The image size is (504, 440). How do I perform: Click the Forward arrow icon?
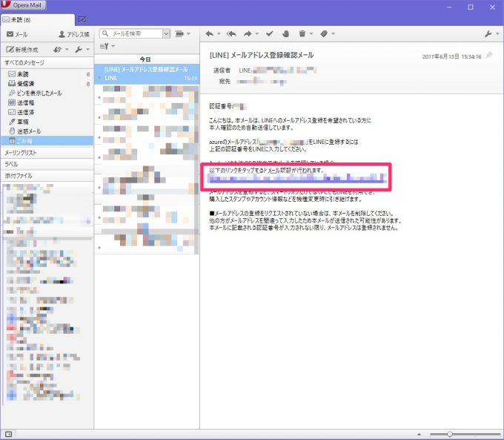pyautogui.click(x=248, y=33)
